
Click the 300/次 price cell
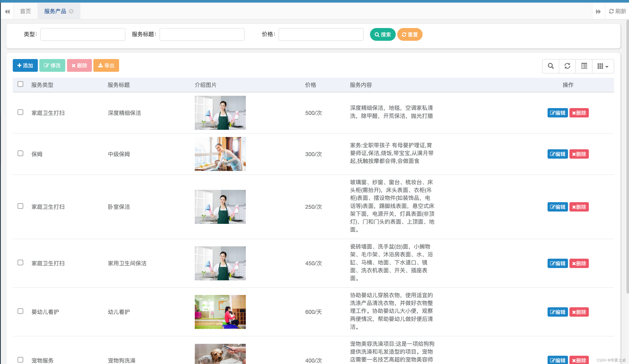[x=313, y=154]
